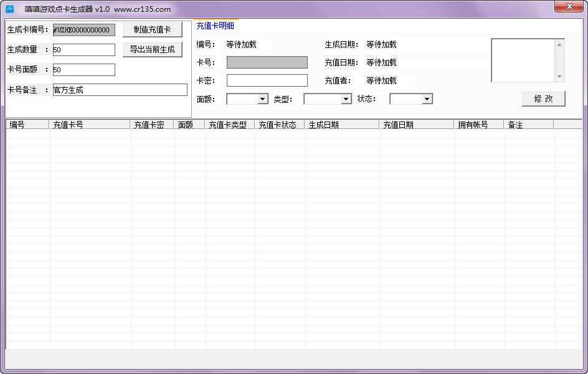Open the 类型 dropdown
This screenshot has width=588, height=374.
coord(346,99)
